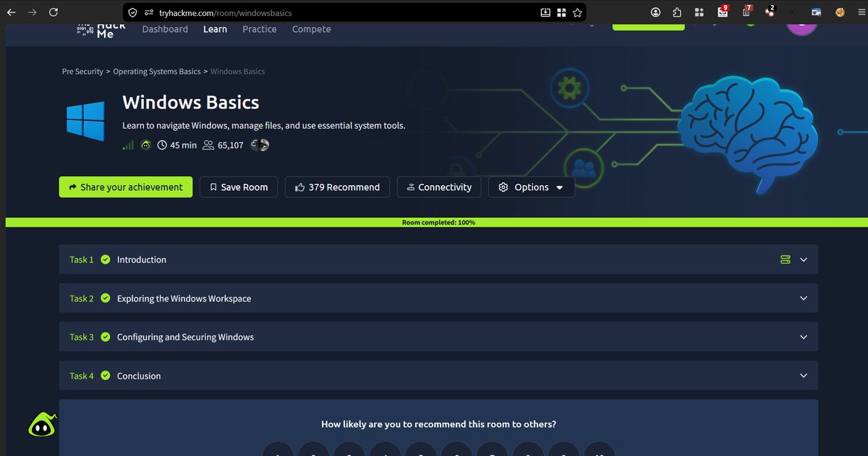Click the Windows Basics breadcrumb
Screen dimensions: 868x456
[238, 72]
